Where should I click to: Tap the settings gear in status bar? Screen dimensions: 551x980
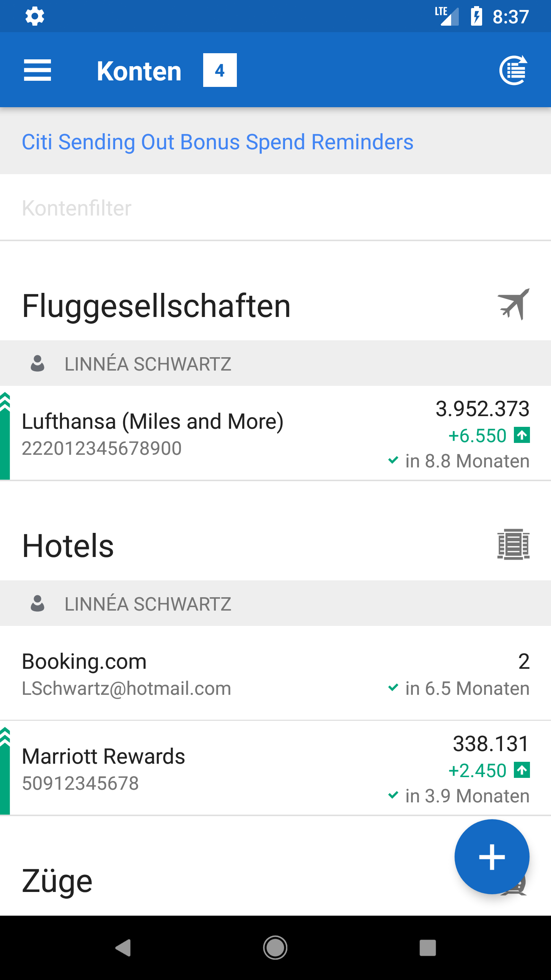pos(35,16)
